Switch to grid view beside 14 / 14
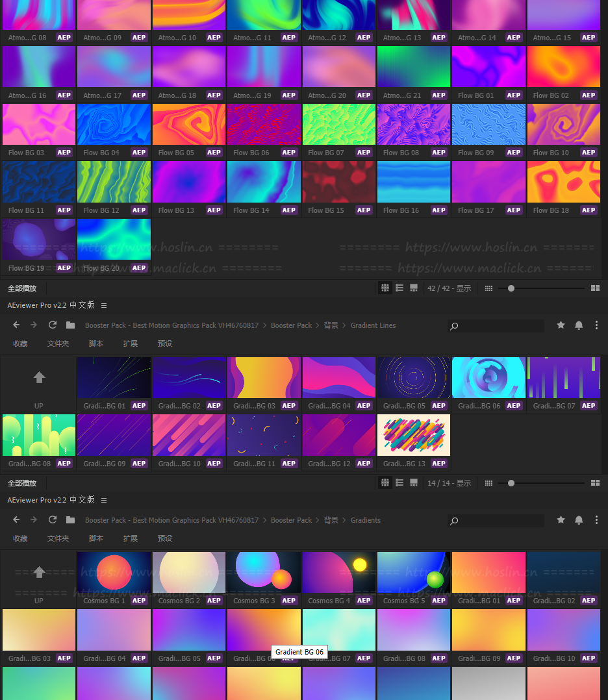 [x=385, y=482]
